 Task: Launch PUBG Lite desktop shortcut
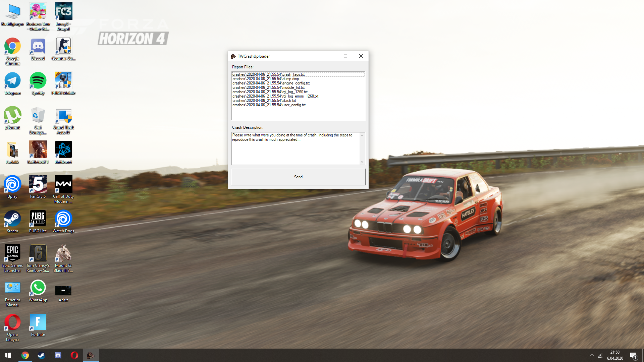pos(38,222)
